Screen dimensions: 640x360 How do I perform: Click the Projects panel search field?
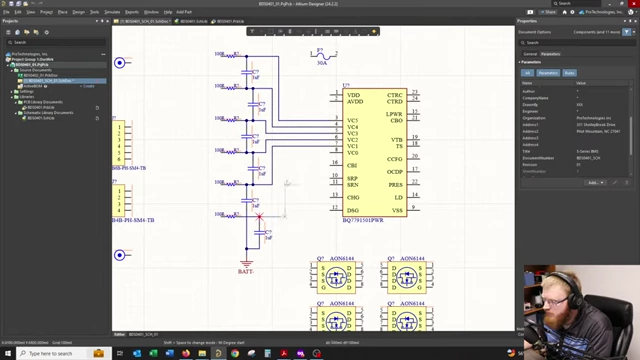click(x=56, y=42)
